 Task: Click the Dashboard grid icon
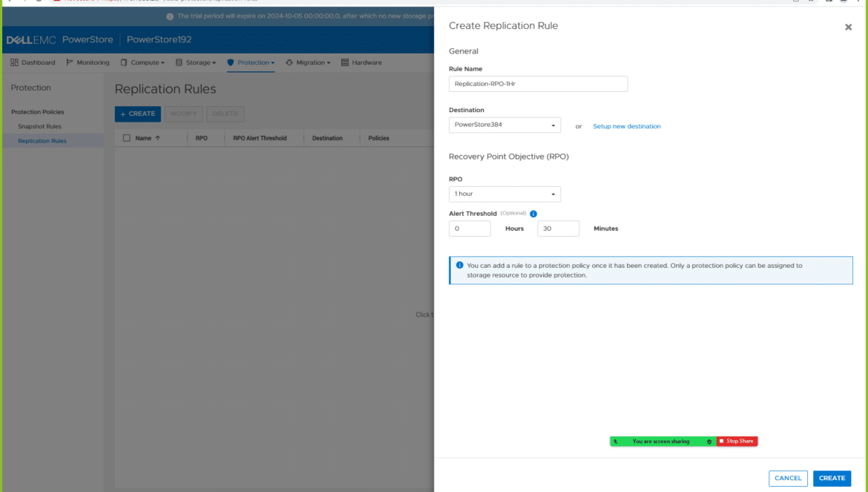[x=14, y=62]
